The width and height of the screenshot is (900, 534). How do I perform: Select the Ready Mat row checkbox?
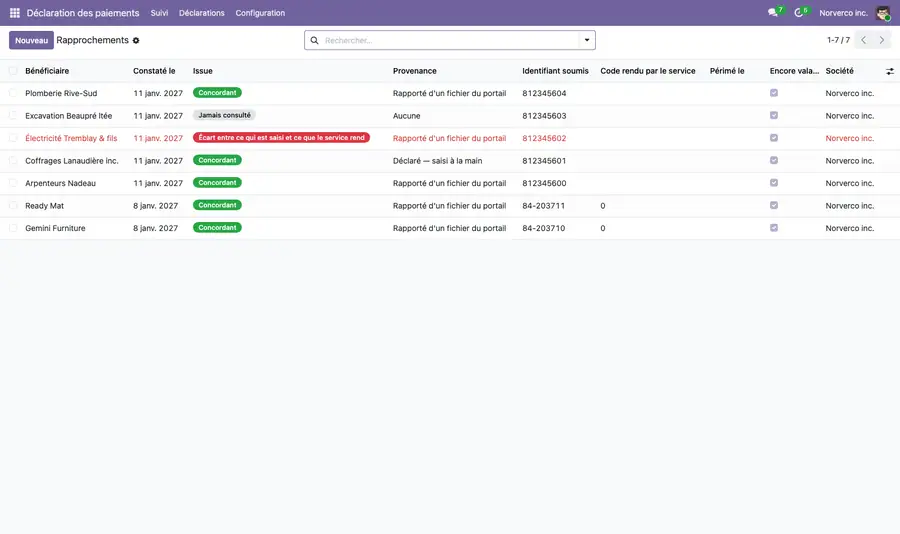[x=13, y=206]
